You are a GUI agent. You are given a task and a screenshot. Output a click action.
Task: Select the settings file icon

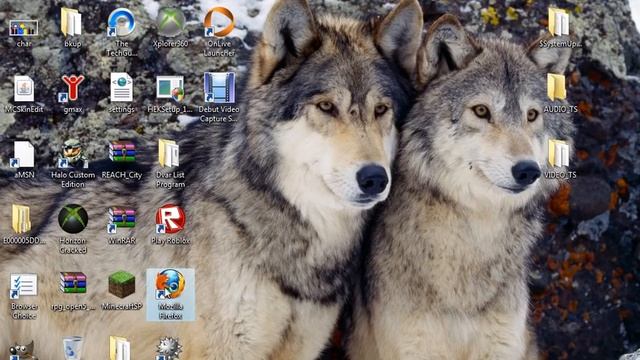point(122,87)
